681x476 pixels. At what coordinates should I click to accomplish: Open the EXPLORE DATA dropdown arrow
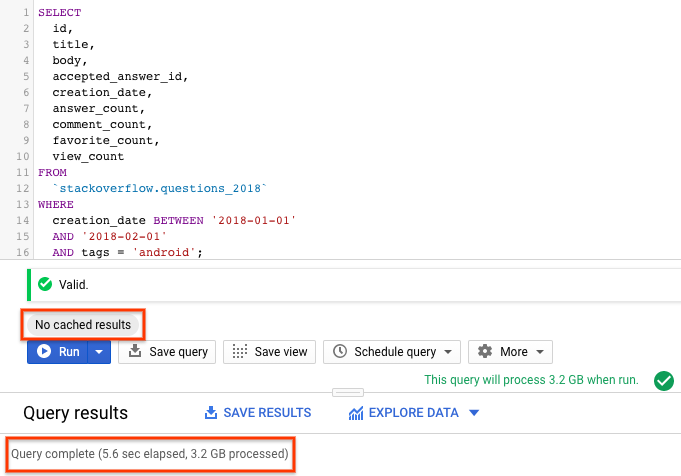[474, 413]
